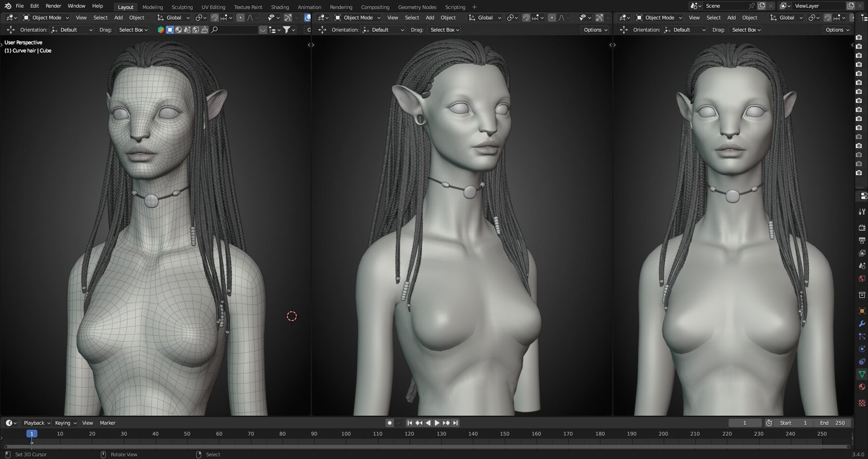Open Object menu in middle viewport

click(448, 18)
